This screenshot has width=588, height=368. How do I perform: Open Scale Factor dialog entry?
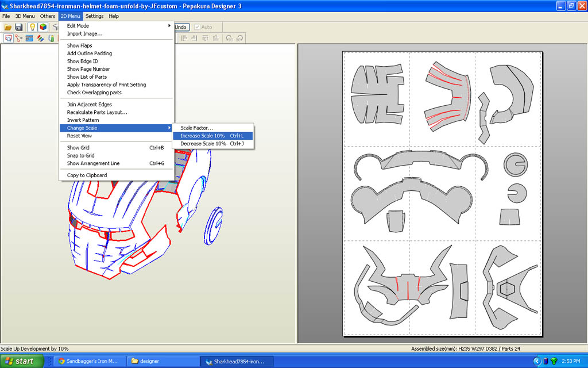[213, 128]
